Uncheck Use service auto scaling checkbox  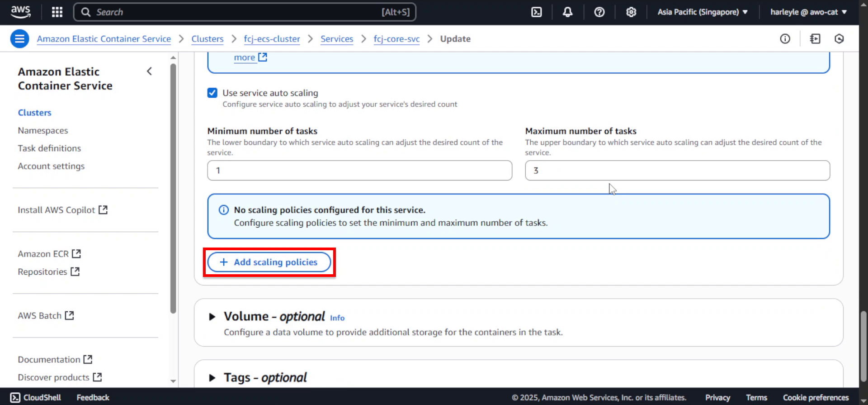tap(212, 93)
